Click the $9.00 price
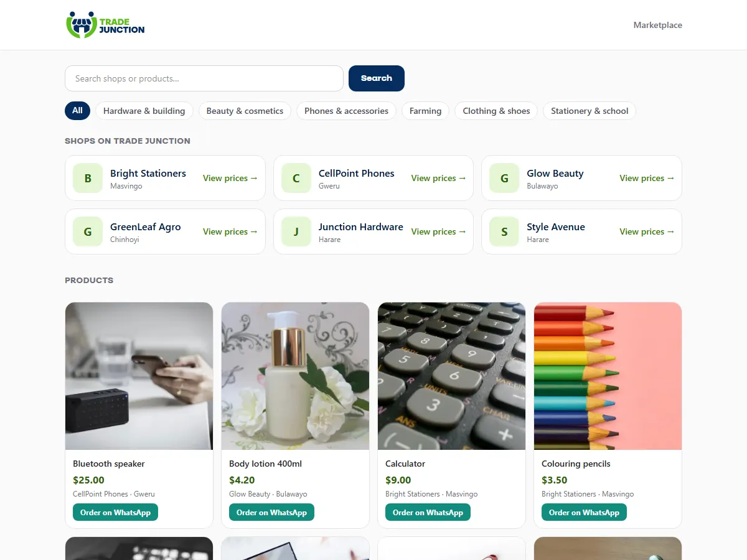Image resolution: width=747 pixels, height=560 pixels. tap(398, 480)
